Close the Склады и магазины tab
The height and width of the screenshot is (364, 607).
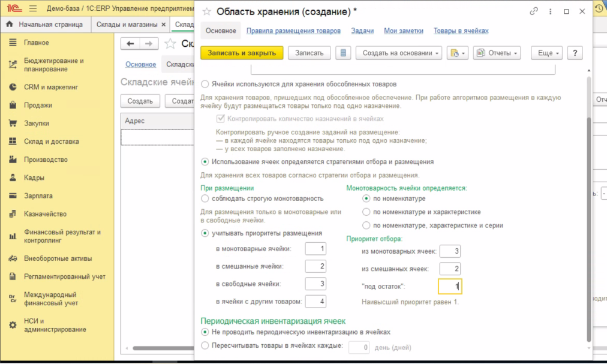coord(164,25)
